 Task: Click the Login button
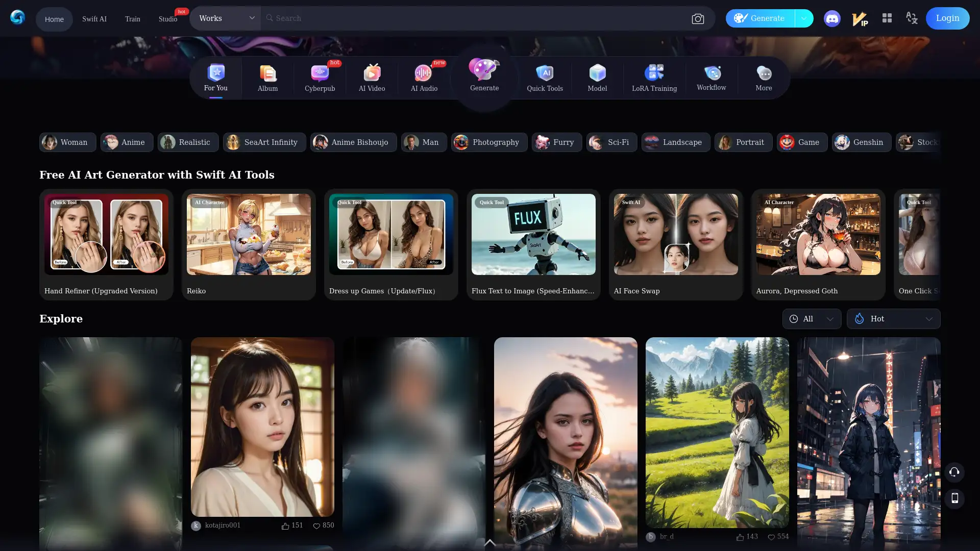pyautogui.click(x=947, y=17)
